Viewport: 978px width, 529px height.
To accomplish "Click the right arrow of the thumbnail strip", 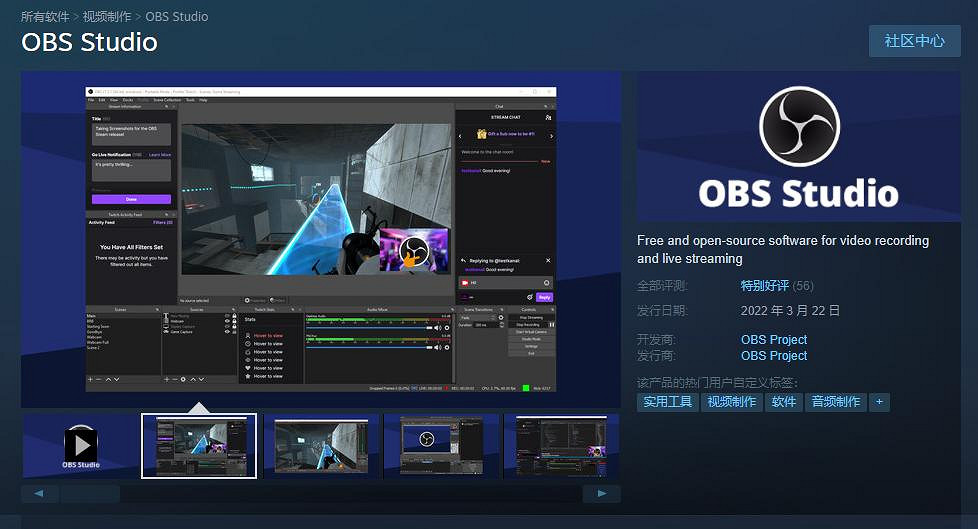I will 602,494.
